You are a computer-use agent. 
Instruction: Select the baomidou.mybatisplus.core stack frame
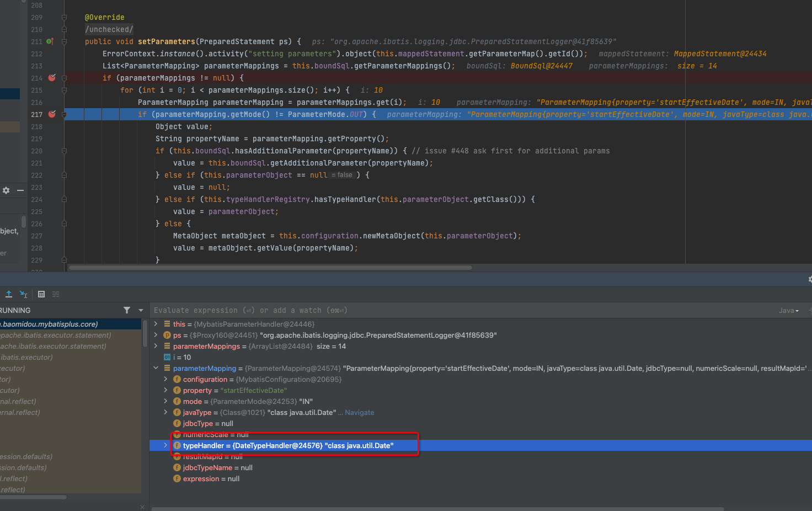(x=50, y=324)
